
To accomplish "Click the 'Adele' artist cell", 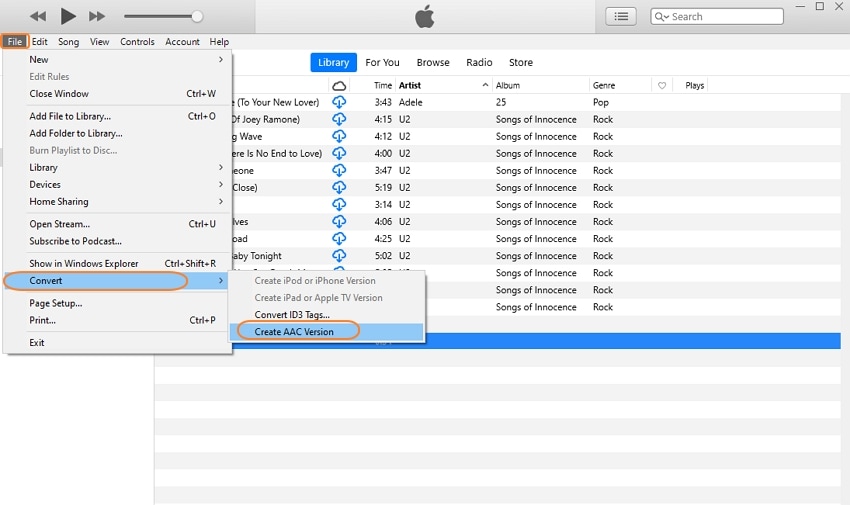I will 410,102.
